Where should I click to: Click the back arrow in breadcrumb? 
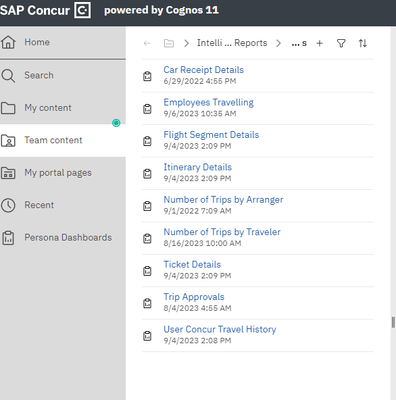pyautogui.click(x=147, y=43)
